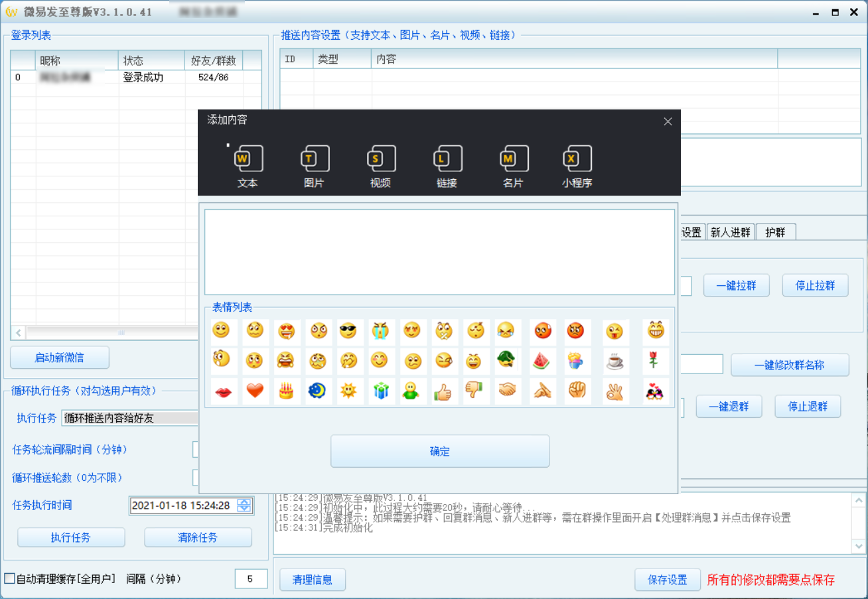
Task: Select the 登录成功 cell in login list
Action: click(151, 78)
